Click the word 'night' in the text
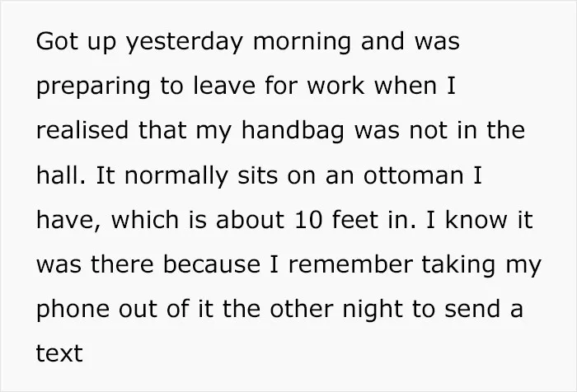Viewport: 577px width, 392px height. (372, 310)
